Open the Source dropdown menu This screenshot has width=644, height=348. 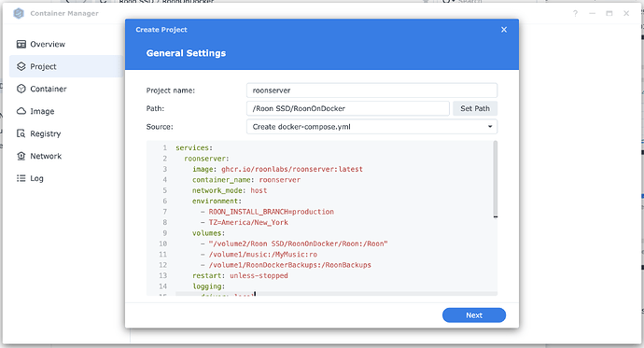click(371, 127)
